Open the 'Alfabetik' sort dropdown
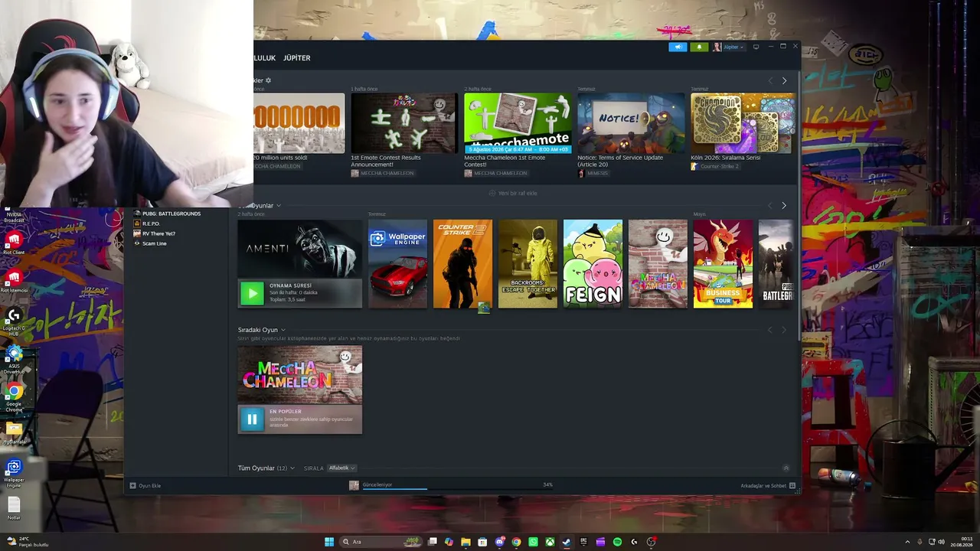The width and height of the screenshot is (980, 551). tap(341, 468)
